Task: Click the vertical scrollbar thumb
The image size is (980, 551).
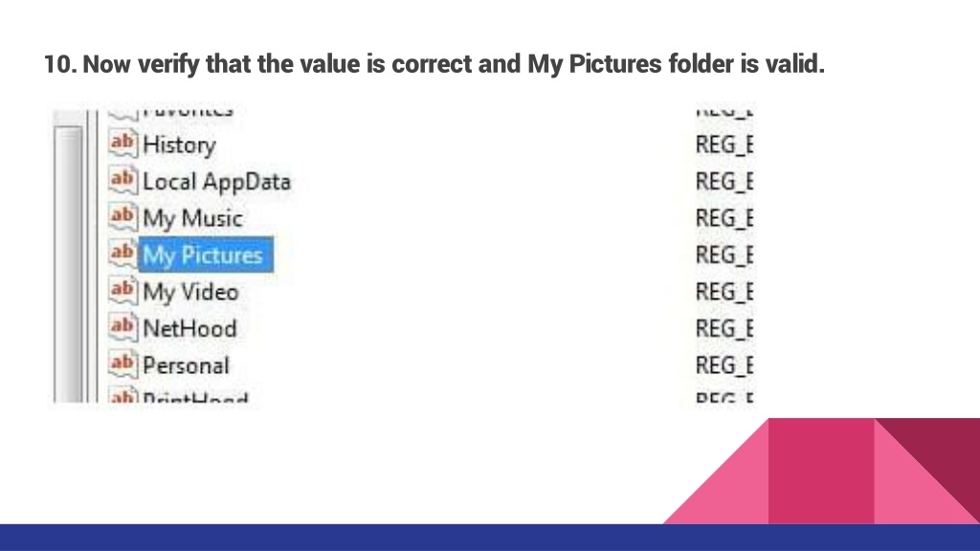Action: 68,264
